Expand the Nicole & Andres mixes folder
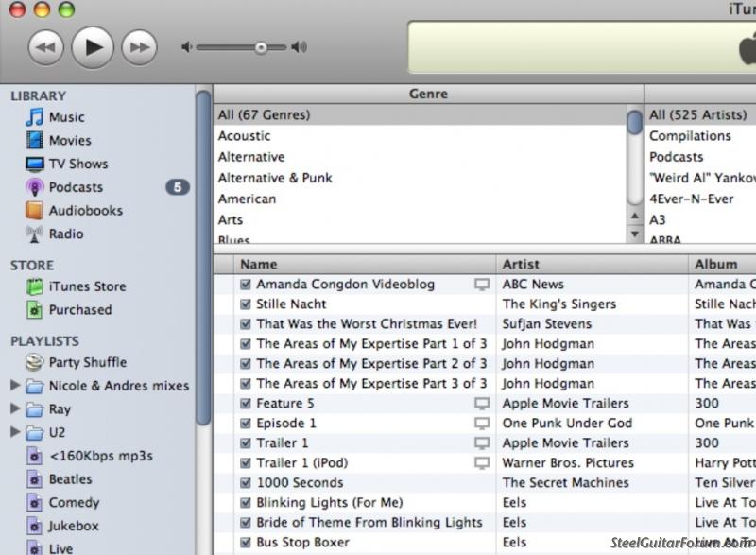Image resolution: width=756 pixels, height=555 pixels. point(15,385)
